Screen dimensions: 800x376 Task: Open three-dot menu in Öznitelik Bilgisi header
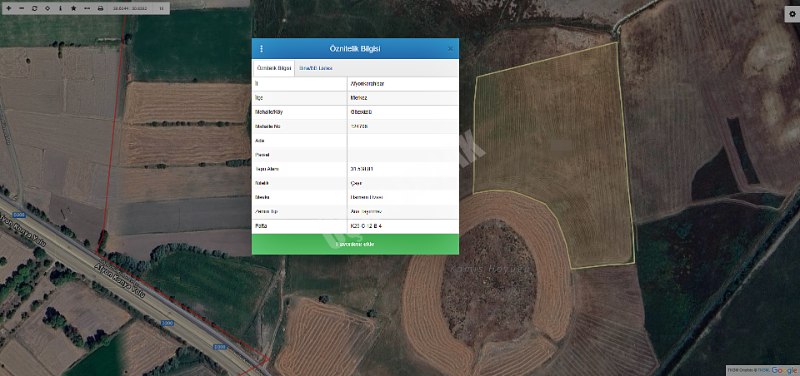tap(262, 49)
